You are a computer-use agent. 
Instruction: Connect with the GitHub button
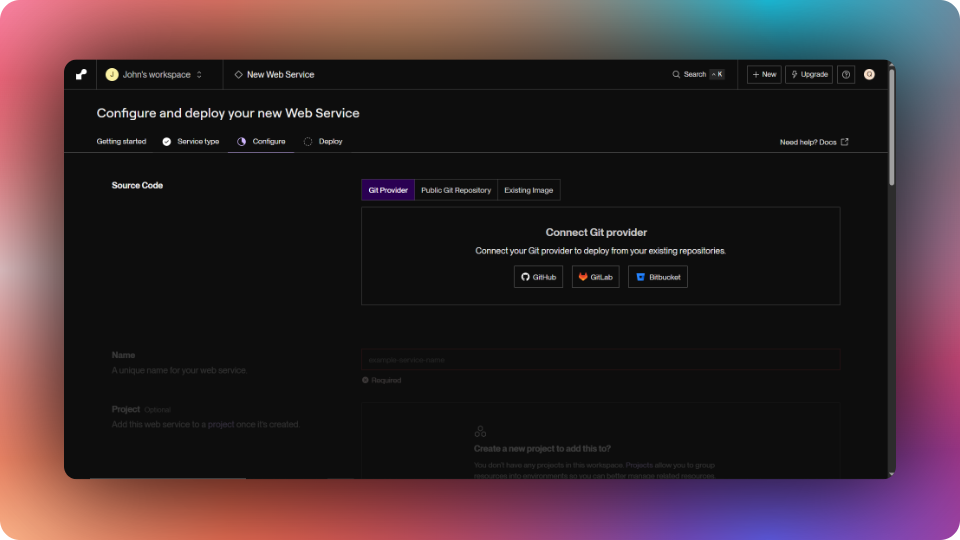coord(538,277)
